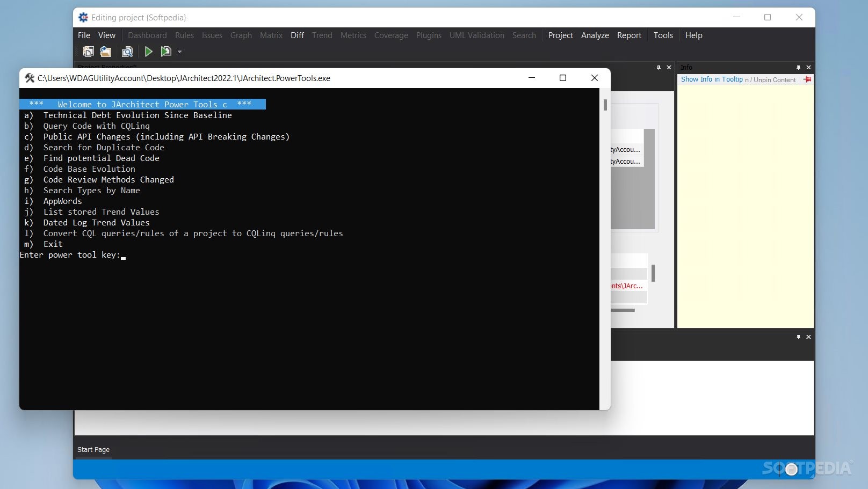Open the View menu
Viewport: 868px width, 489px height.
point(107,35)
